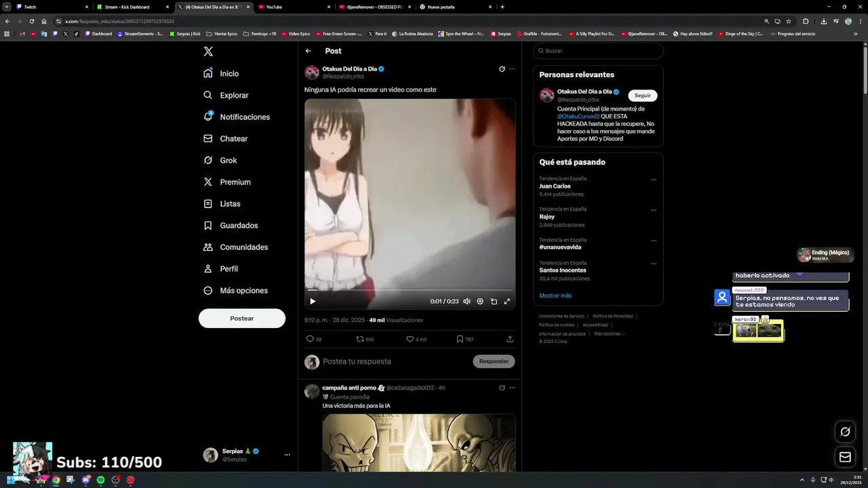Image resolution: width=868 pixels, height=488 pixels.
Task: Seek on the video progress bar
Action: click(x=410, y=290)
